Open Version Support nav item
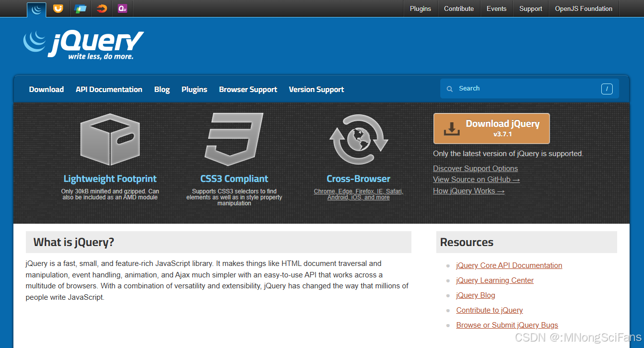This screenshot has width=644, height=348. (x=316, y=89)
